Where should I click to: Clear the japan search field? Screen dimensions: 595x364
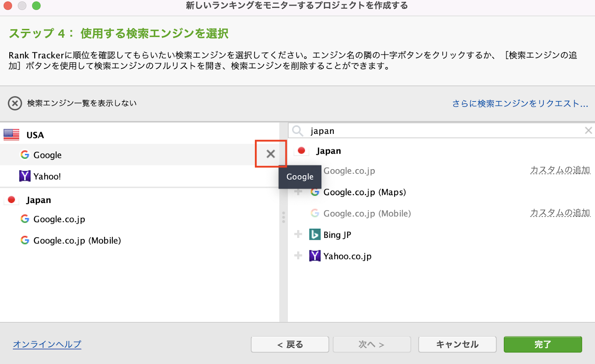pyautogui.click(x=588, y=131)
